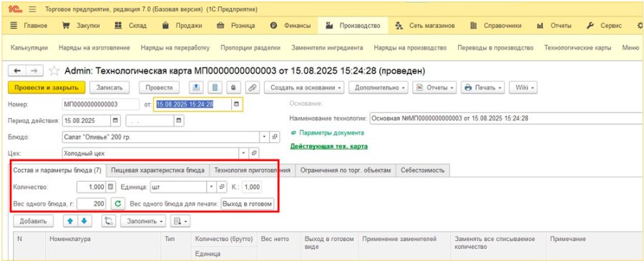
Task: Open Пропорции разделки link
Action: tap(250, 48)
